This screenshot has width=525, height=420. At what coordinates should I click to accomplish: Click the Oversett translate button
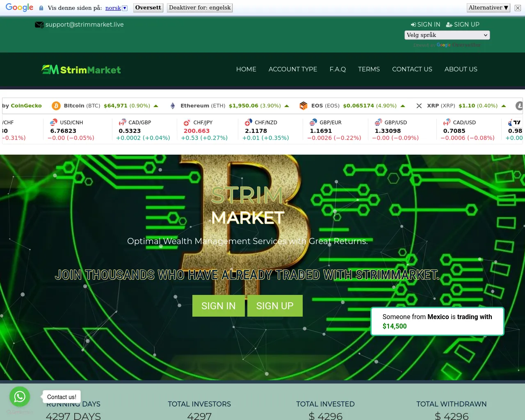tap(148, 8)
